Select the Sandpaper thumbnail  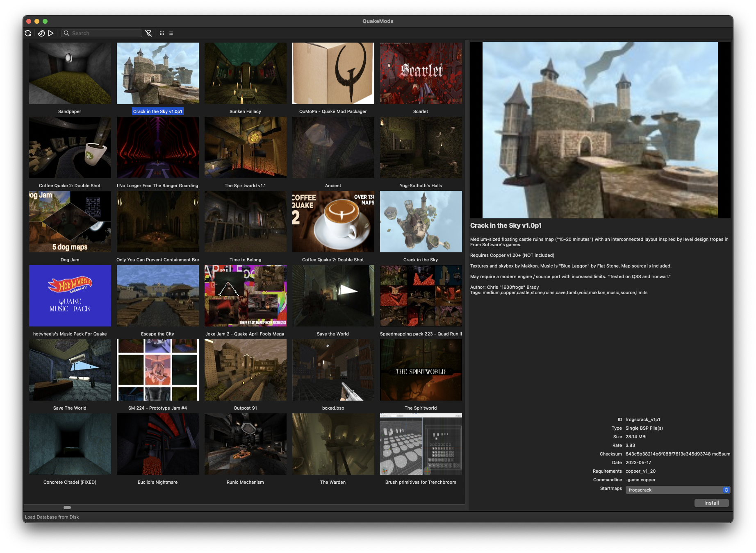tap(70, 73)
